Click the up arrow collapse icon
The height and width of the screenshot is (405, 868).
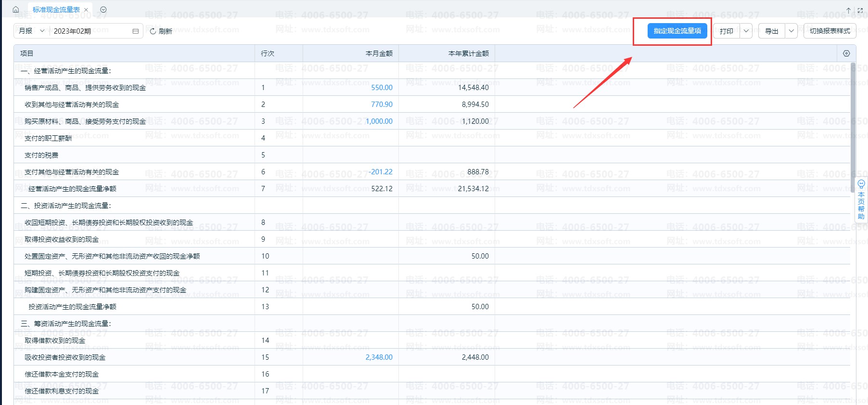click(848, 10)
